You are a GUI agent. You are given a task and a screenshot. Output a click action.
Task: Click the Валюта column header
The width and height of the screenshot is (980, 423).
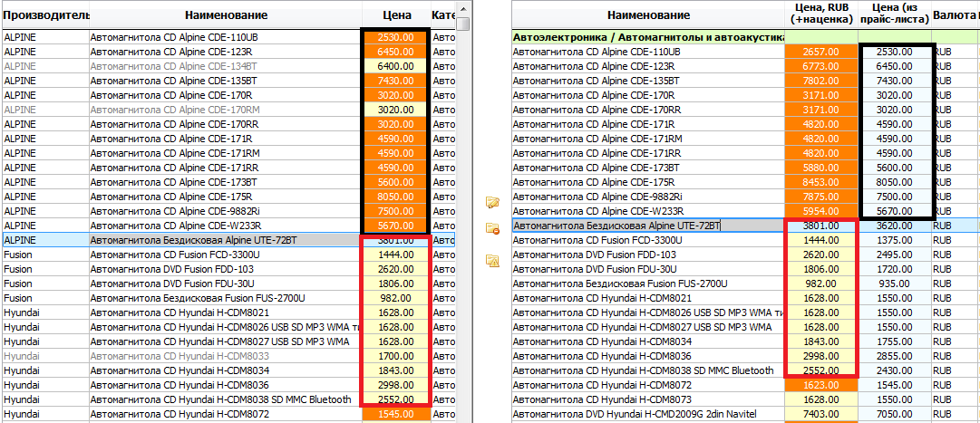pyautogui.click(x=955, y=15)
